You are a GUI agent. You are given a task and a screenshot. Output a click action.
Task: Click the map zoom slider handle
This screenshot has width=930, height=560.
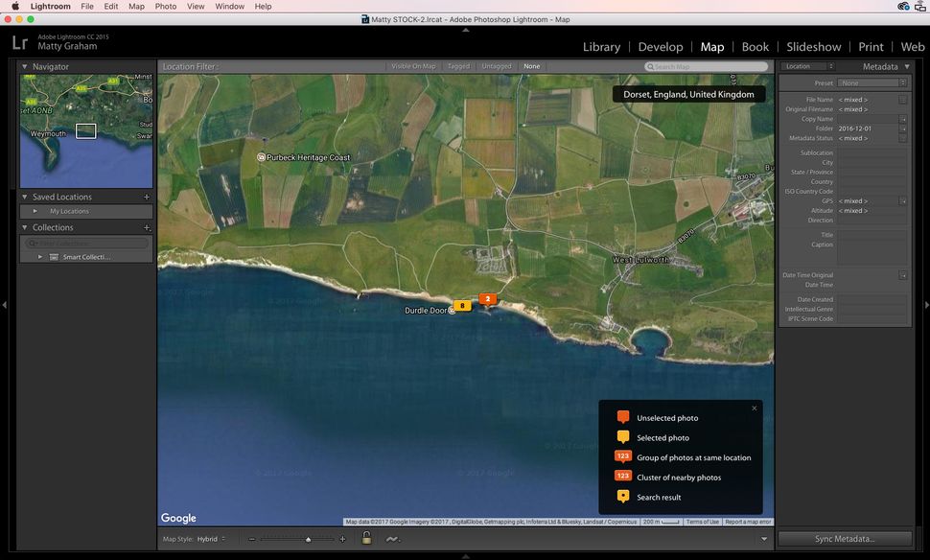point(308,540)
